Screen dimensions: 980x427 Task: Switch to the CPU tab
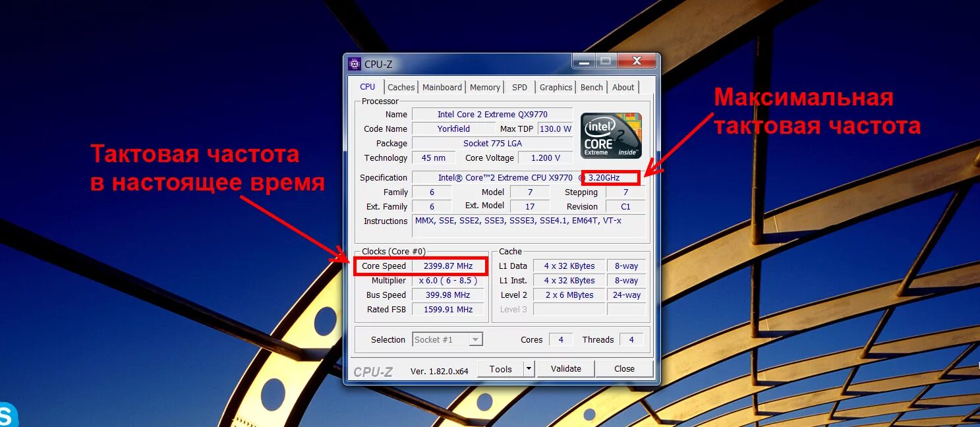pyautogui.click(x=368, y=87)
